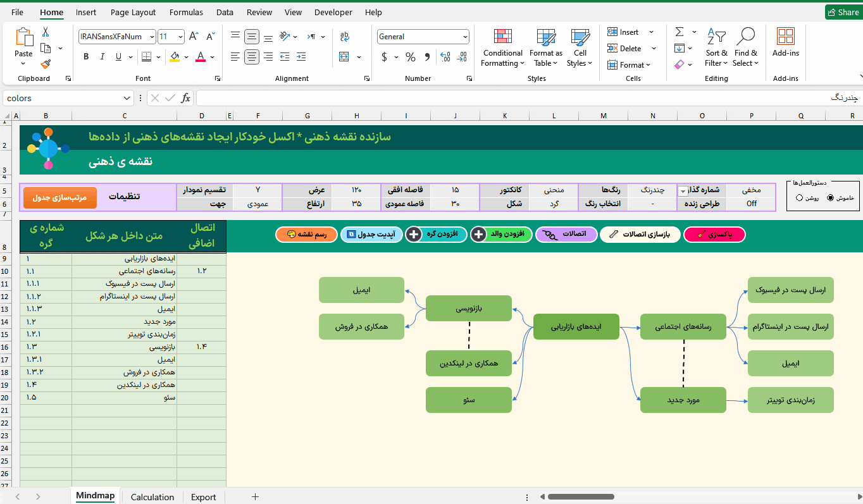Image resolution: width=863 pixels, height=504 pixels.
Task: Toggle Bold formatting
Action: [x=86, y=57]
